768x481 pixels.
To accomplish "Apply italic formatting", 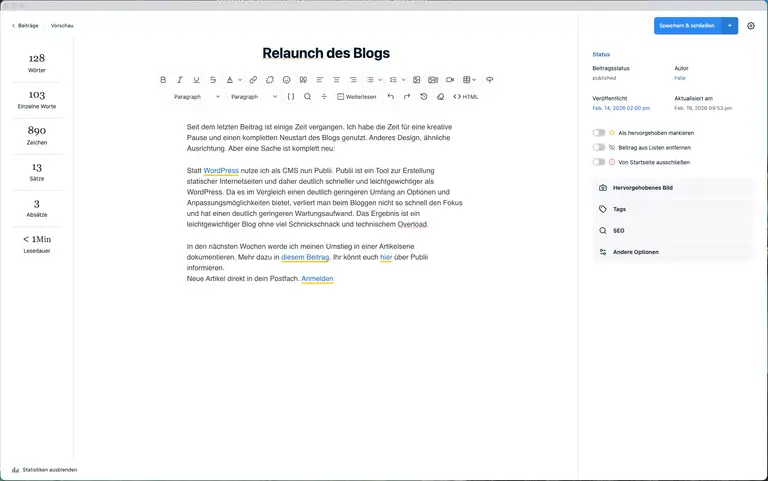I will [180, 79].
